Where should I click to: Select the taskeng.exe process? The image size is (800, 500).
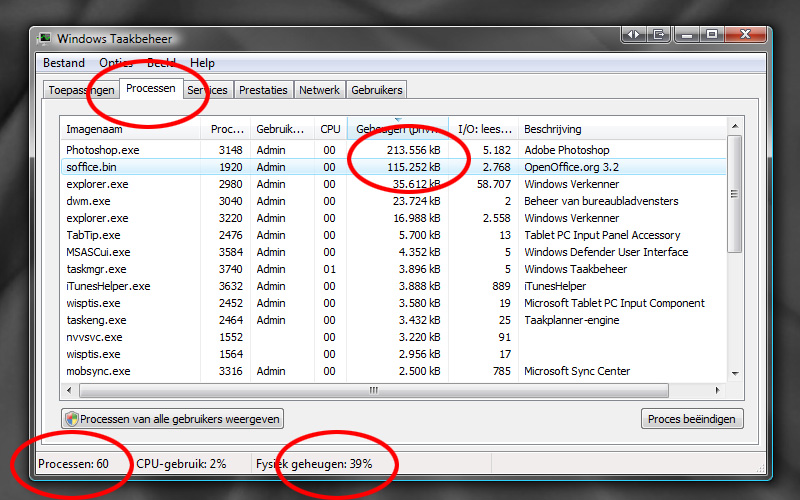click(393, 320)
